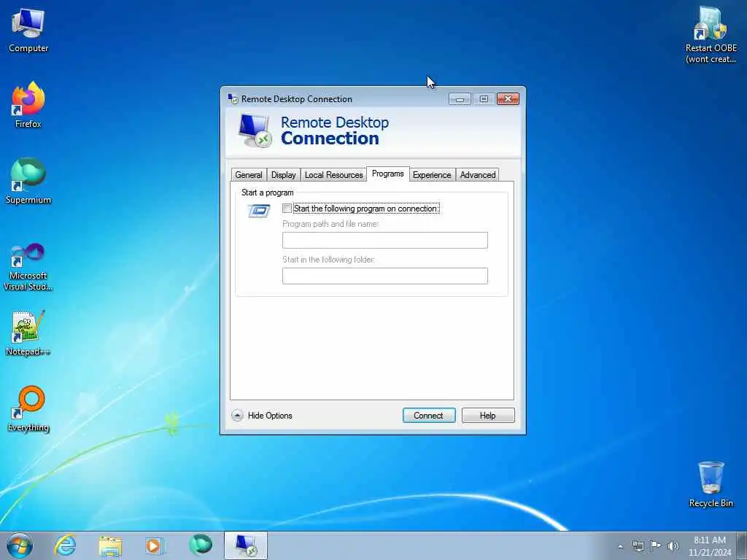Open the network tray icon
The height and width of the screenshot is (560, 747).
pos(638,546)
